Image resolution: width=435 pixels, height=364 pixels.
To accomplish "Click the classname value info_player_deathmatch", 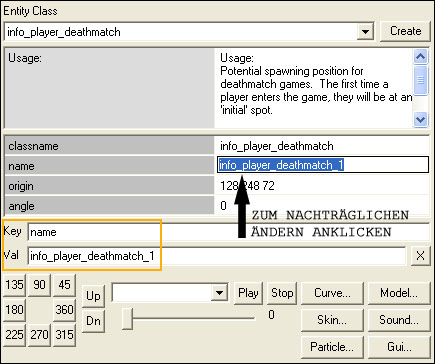I will (x=277, y=146).
